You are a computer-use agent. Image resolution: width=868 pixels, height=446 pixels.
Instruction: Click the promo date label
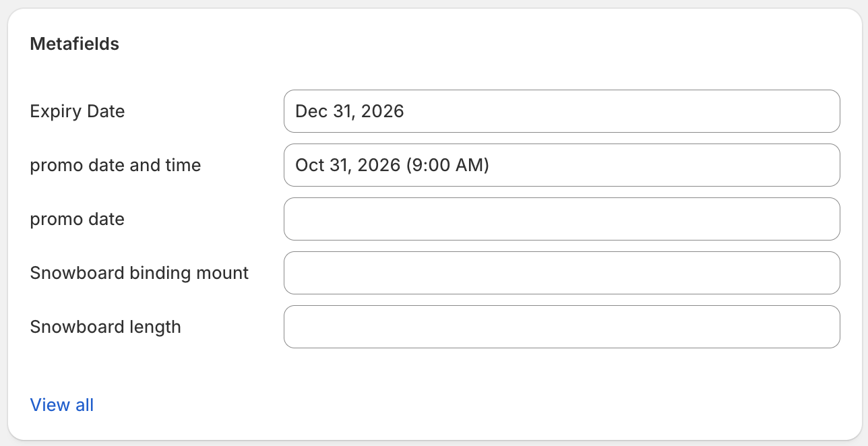pos(77,219)
